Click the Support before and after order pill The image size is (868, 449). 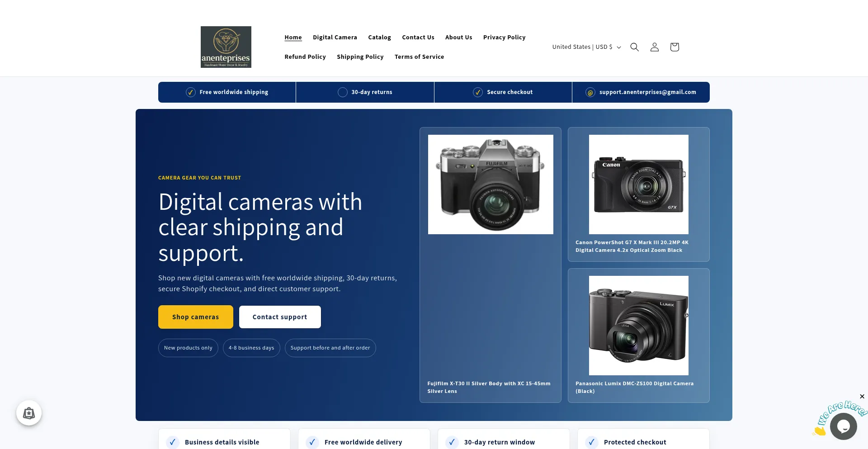[330, 348]
